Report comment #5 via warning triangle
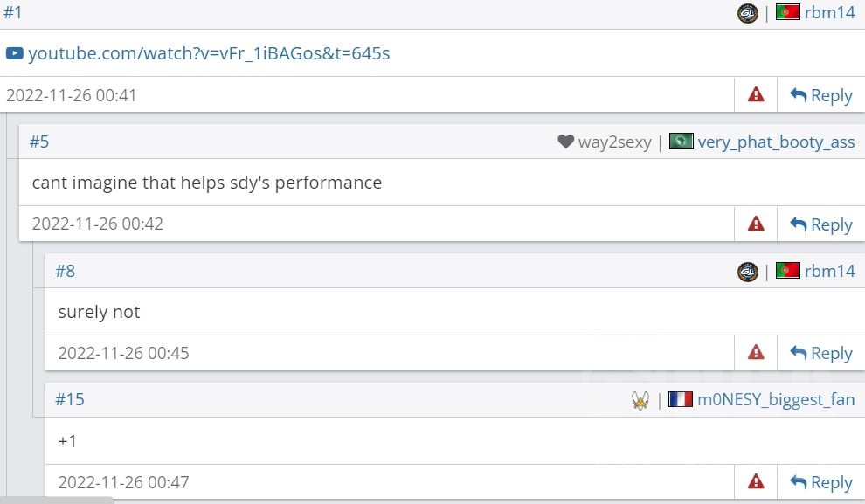This screenshot has height=504, width=865. pos(756,224)
